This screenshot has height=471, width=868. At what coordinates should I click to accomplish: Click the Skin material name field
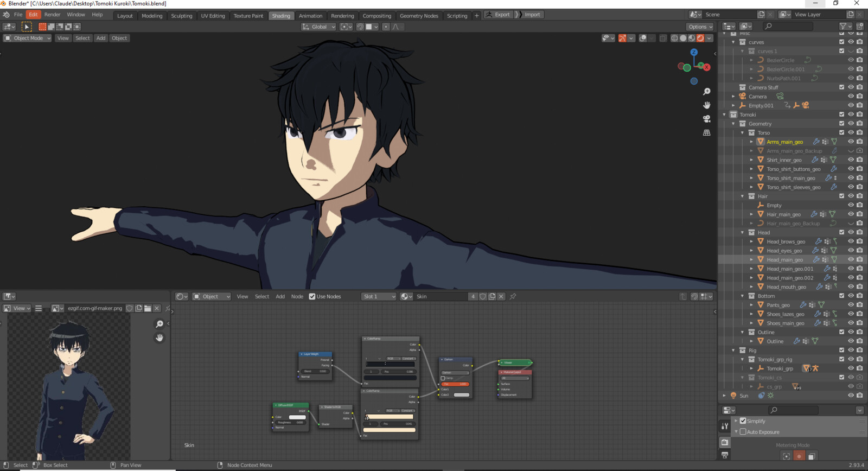[x=441, y=296]
